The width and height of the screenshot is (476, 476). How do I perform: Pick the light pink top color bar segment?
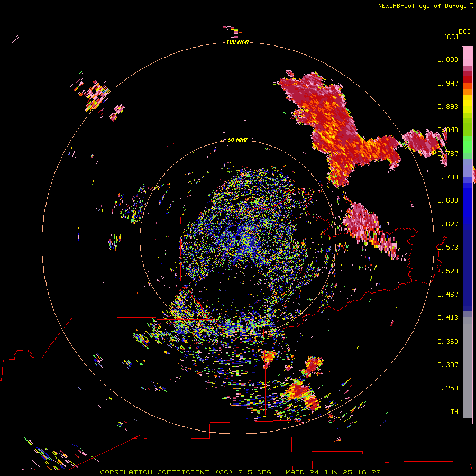point(467,57)
